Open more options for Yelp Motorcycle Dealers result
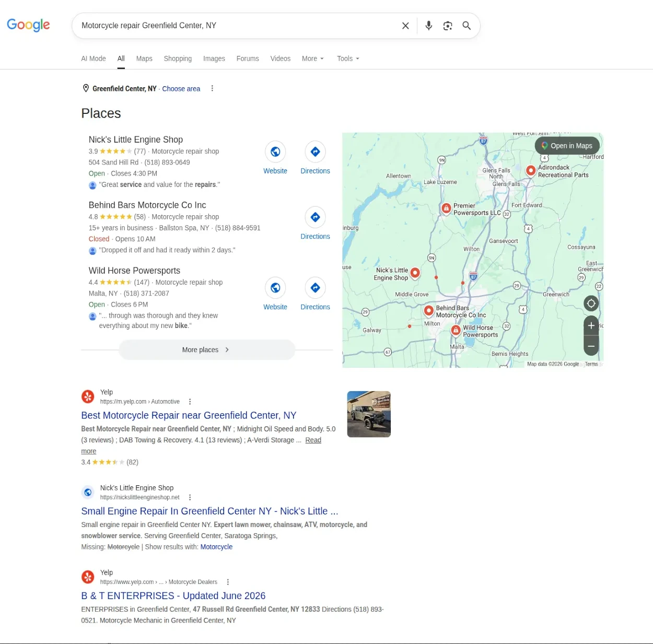Screen dimensions: 653x644 pos(228,582)
